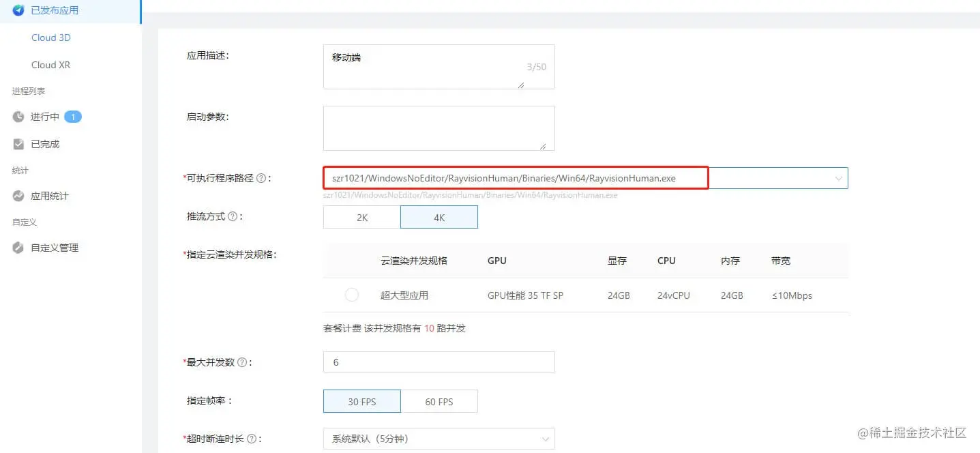Click help icon next to 最大并发数
The image size is (980, 453).
click(x=241, y=362)
